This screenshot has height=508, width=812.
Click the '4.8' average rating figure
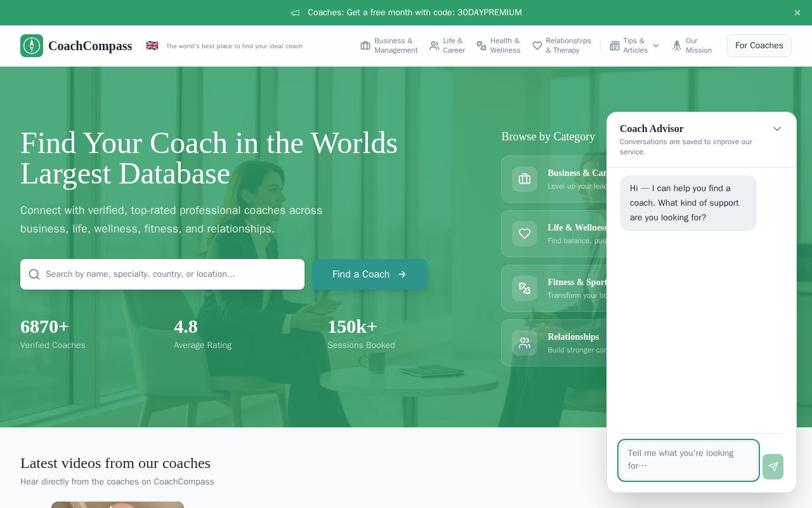coord(186,326)
